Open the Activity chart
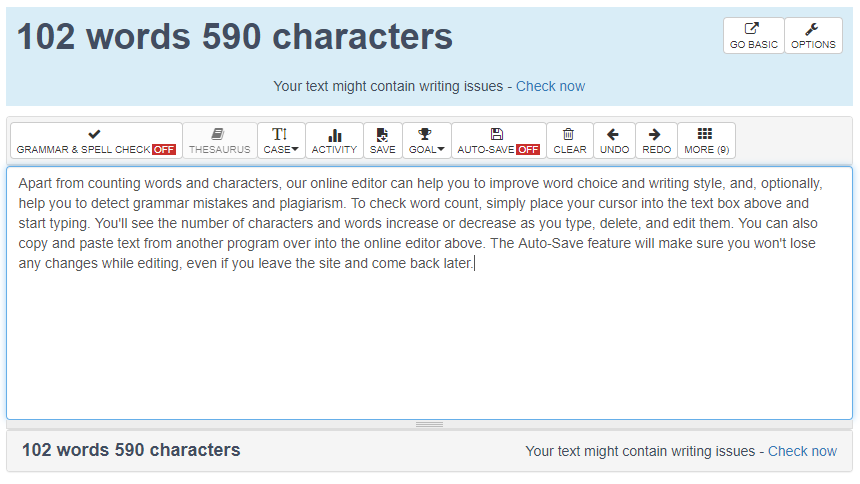The height and width of the screenshot is (484, 860). [334, 140]
